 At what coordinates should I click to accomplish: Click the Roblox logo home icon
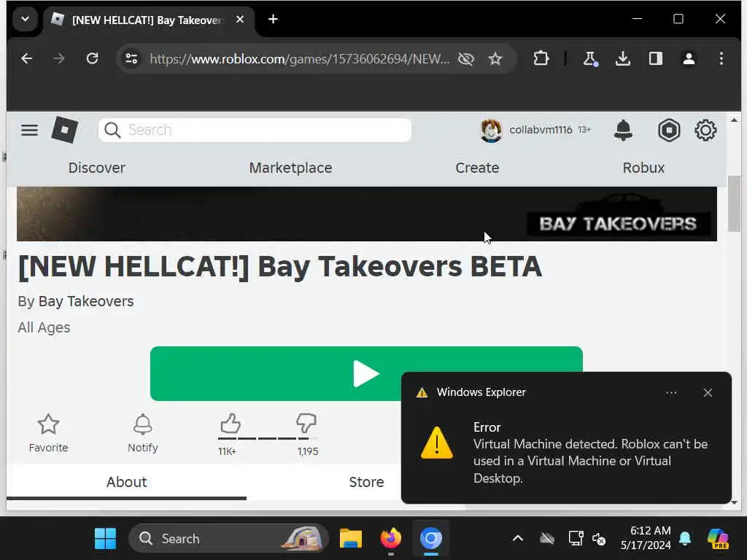coord(65,130)
